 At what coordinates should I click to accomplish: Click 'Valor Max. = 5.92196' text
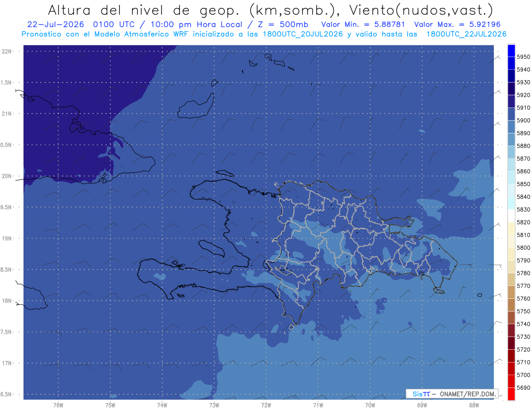tap(458, 24)
